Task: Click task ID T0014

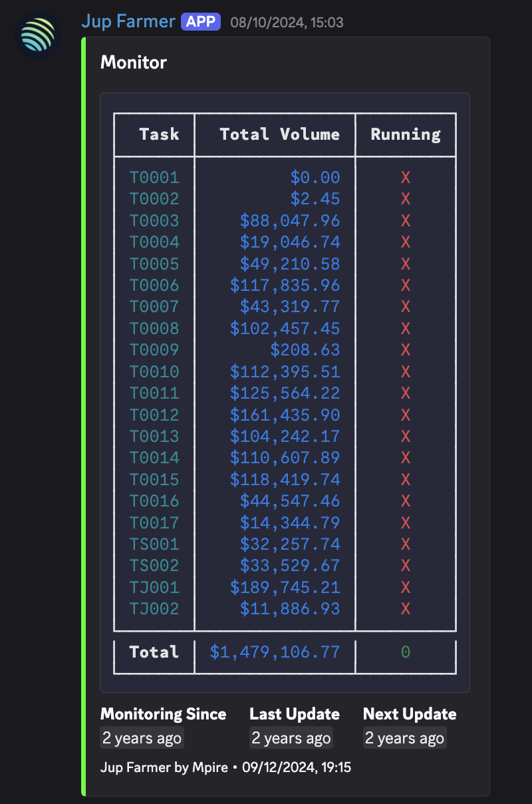Action: tap(154, 458)
